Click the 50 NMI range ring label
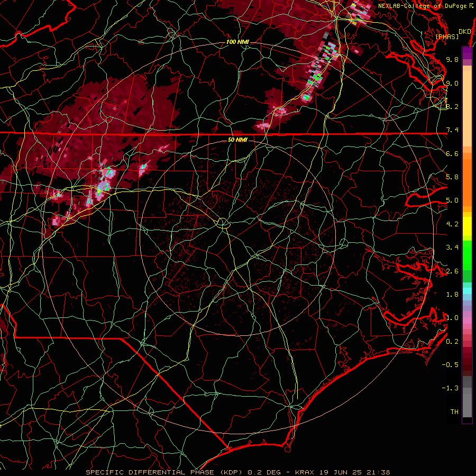 click(x=237, y=140)
